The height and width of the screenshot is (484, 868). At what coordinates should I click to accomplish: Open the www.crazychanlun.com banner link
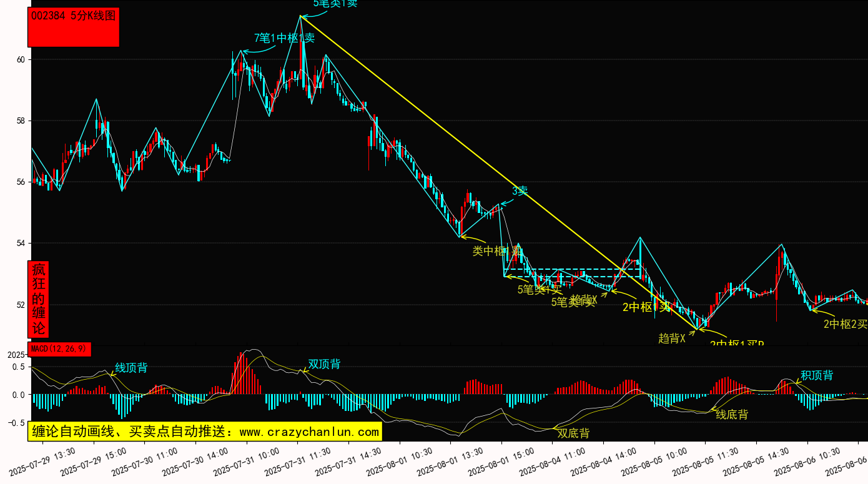click(x=205, y=432)
